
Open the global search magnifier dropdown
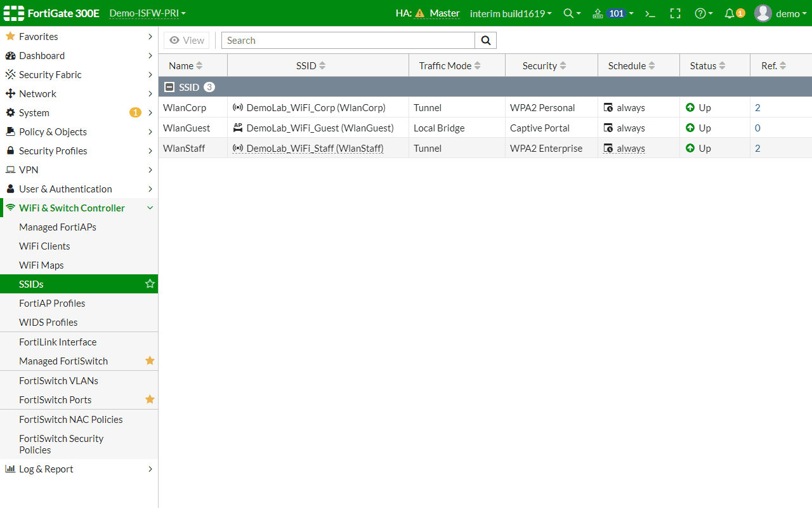pyautogui.click(x=572, y=13)
